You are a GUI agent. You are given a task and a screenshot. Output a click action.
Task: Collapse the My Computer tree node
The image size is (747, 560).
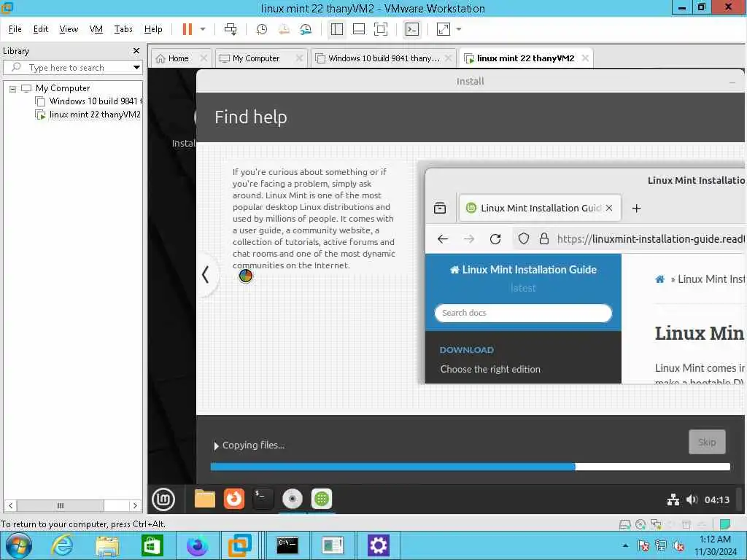pos(13,88)
